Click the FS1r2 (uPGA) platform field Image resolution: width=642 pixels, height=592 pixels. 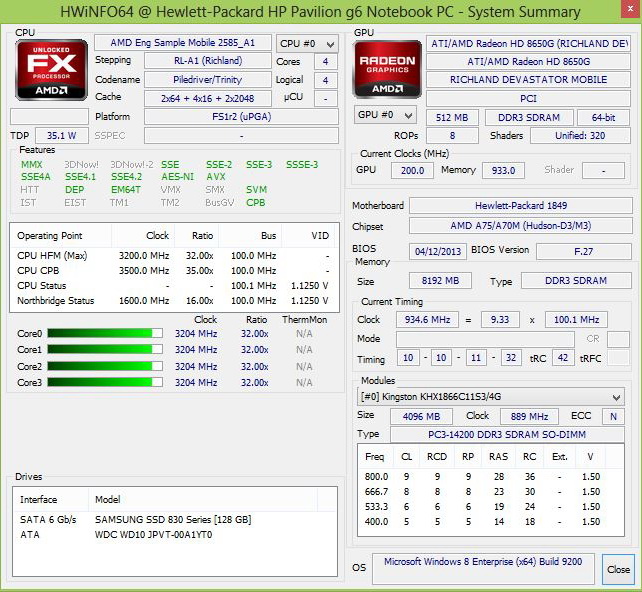tap(241, 117)
